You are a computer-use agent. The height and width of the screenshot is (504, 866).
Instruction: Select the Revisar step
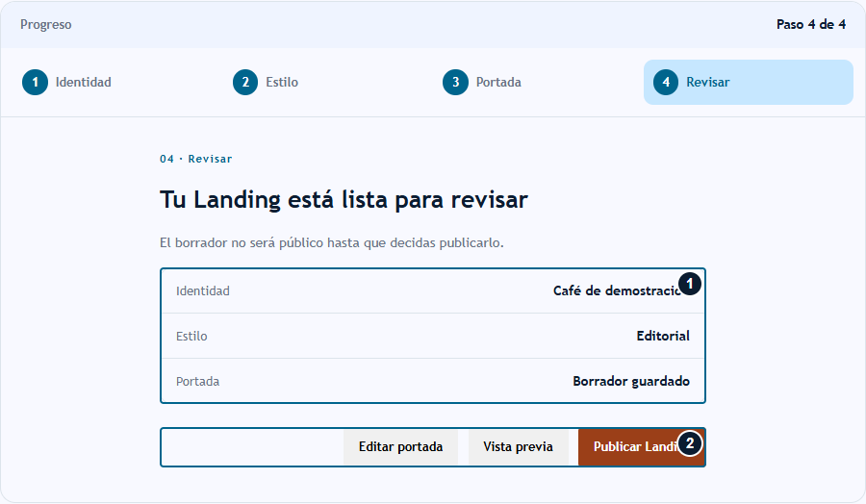(749, 83)
